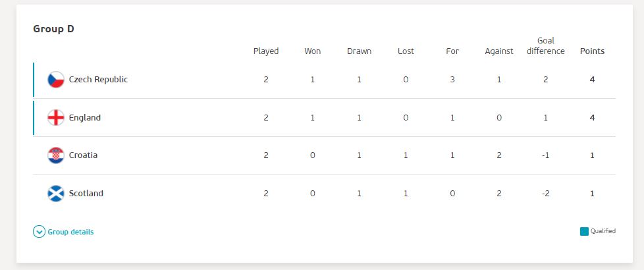Select the England team name
Image resolution: width=644 pixels, height=270 pixels.
point(84,117)
